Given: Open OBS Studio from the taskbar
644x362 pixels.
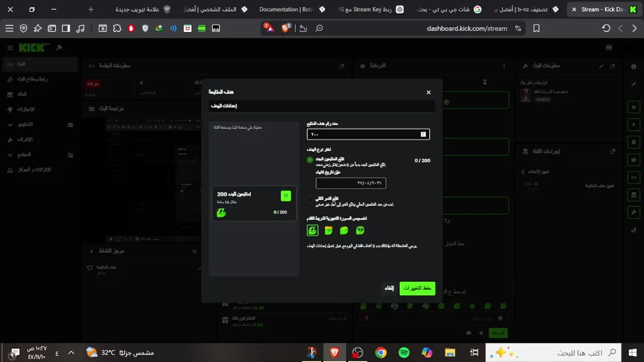Looking at the screenshot, I should pos(357,352).
